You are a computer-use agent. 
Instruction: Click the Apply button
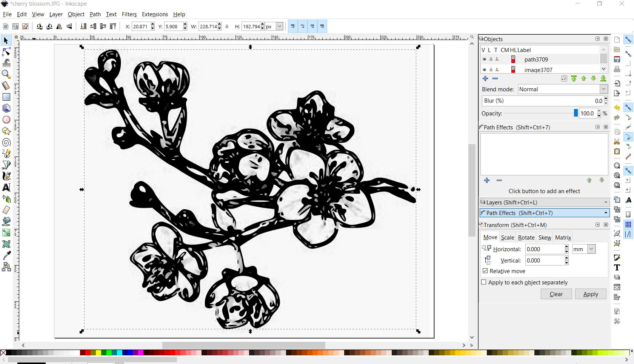(x=590, y=294)
